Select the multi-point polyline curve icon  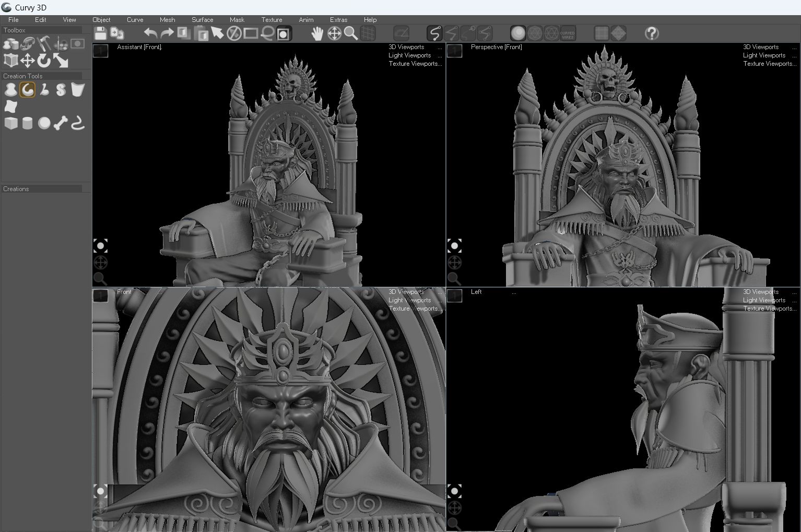[485, 33]
